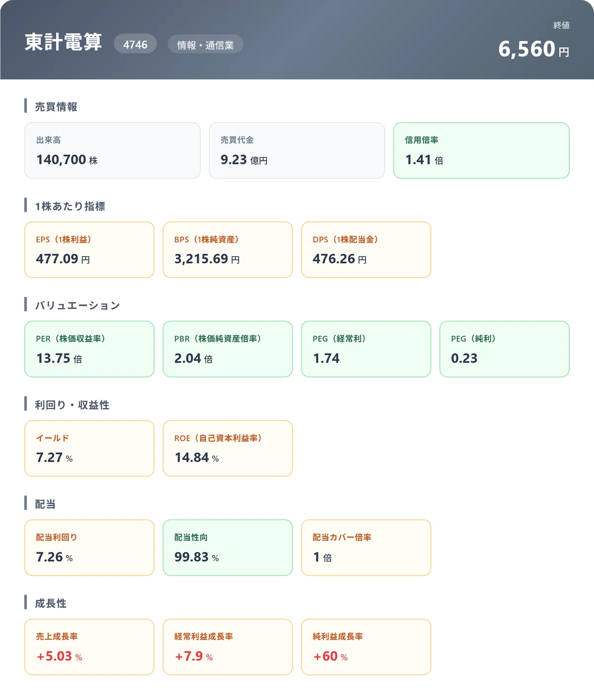This screenshot has width=594, height=700.
Task: Select the 情報・通信業 sector tag
Action: 205,45
